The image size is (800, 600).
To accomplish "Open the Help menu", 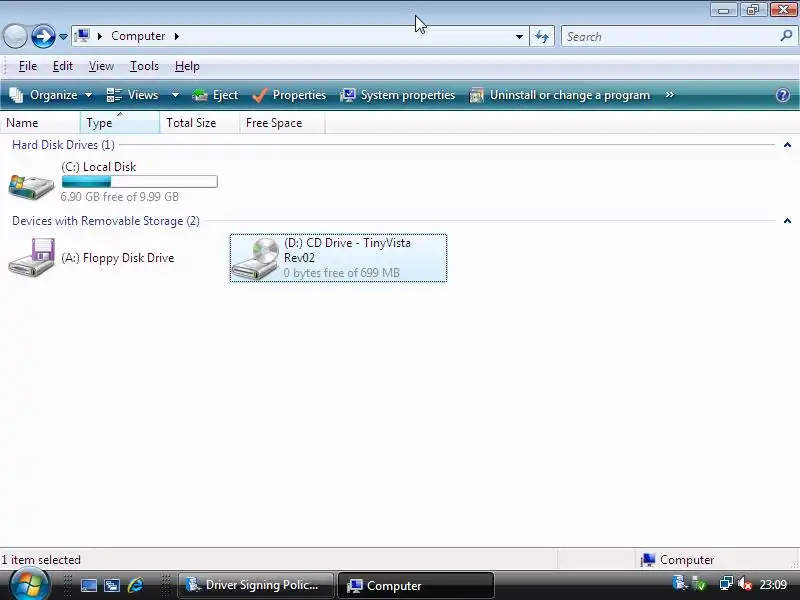I will click(187, 66).
